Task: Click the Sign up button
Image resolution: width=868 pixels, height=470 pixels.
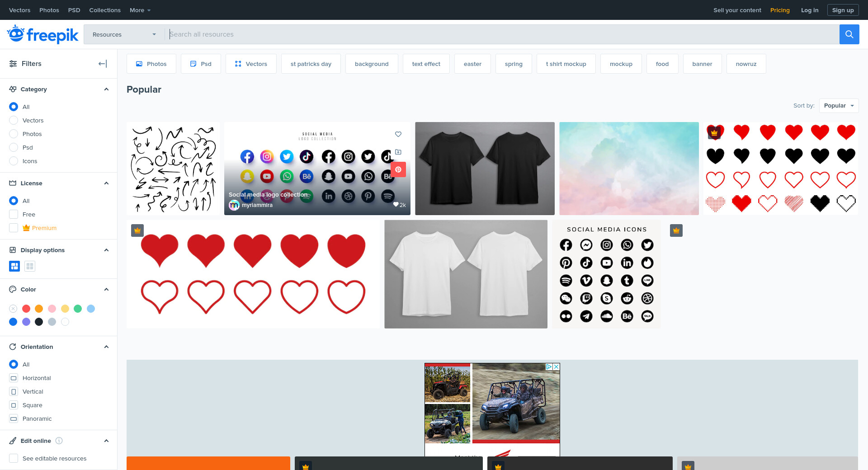Action: click(843, 10)
